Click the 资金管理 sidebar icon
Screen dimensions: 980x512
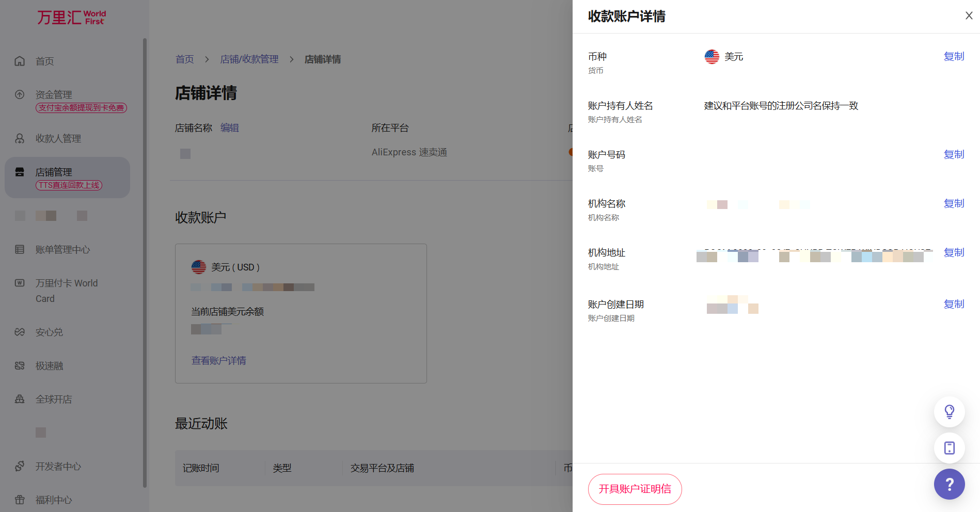tap(20, 94)
